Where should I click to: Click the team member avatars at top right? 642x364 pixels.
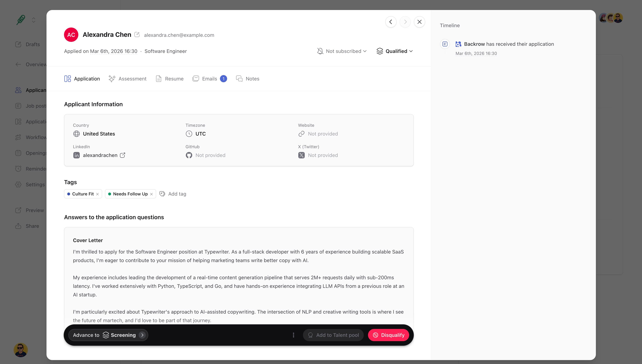click(x=611, y=18)
